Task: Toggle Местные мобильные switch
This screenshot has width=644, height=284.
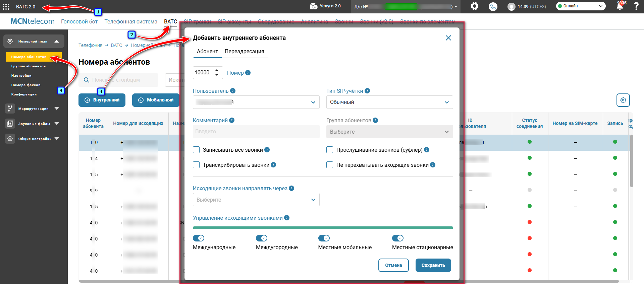Action: pos(324,238)
